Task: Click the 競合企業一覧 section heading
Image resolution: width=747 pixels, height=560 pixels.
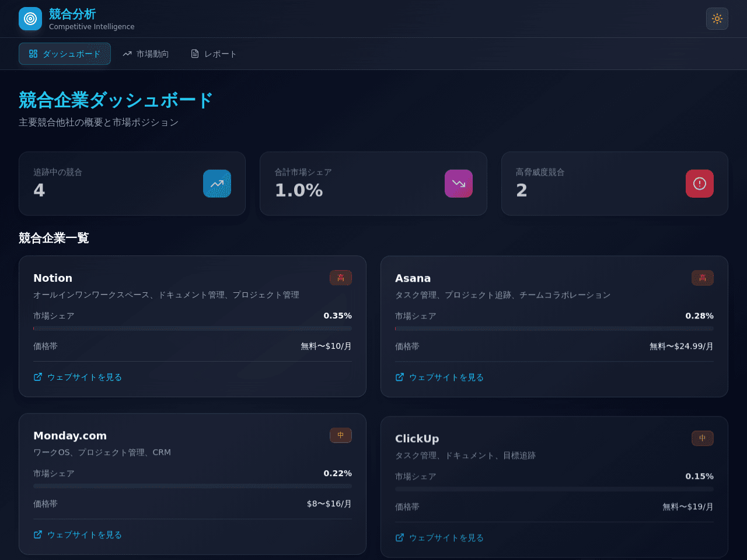Action: (54, 238)
